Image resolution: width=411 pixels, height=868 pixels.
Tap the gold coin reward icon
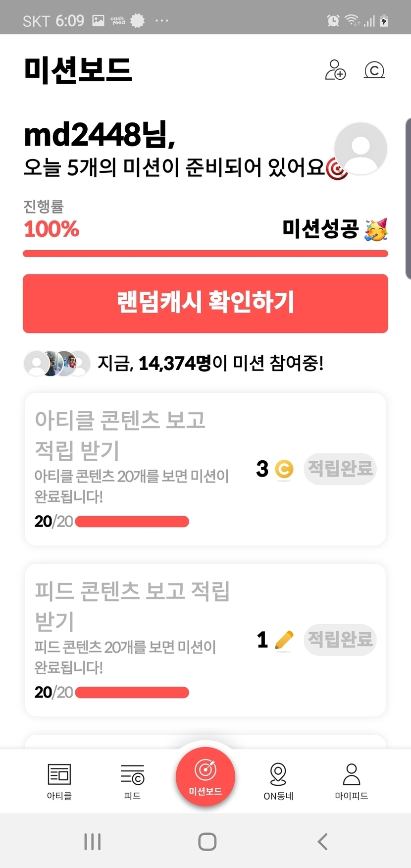coord(284,469)
